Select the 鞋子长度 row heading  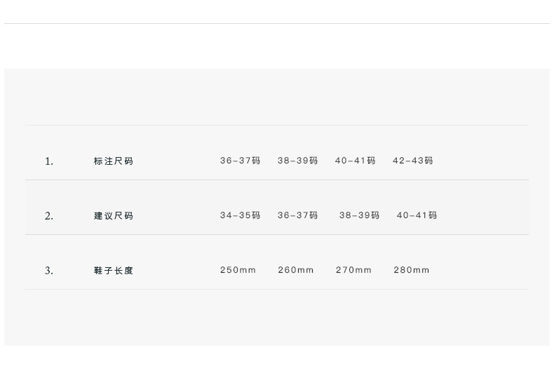(114, 271)
